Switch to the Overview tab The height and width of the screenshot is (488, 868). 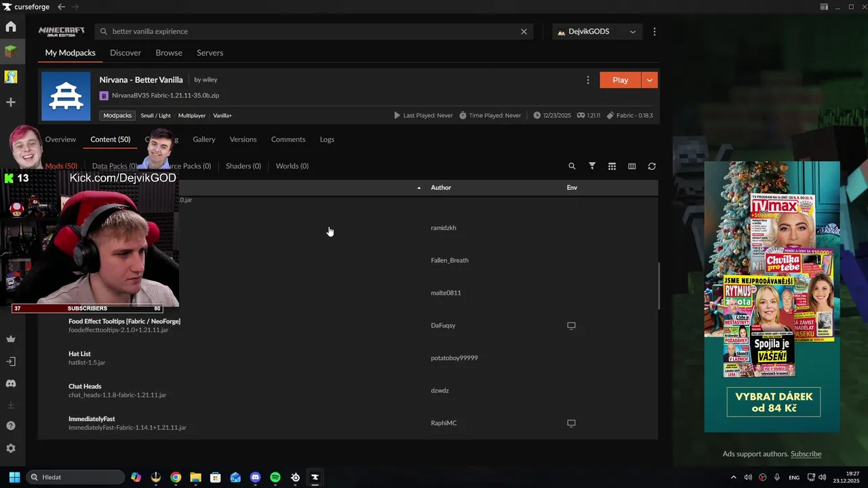pos(60,140)
